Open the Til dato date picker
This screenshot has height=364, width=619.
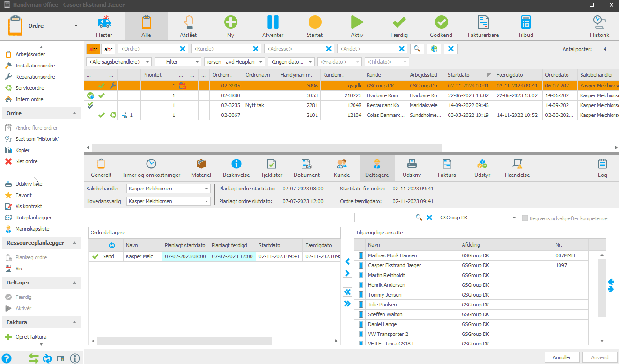click(x=387, y=62)
